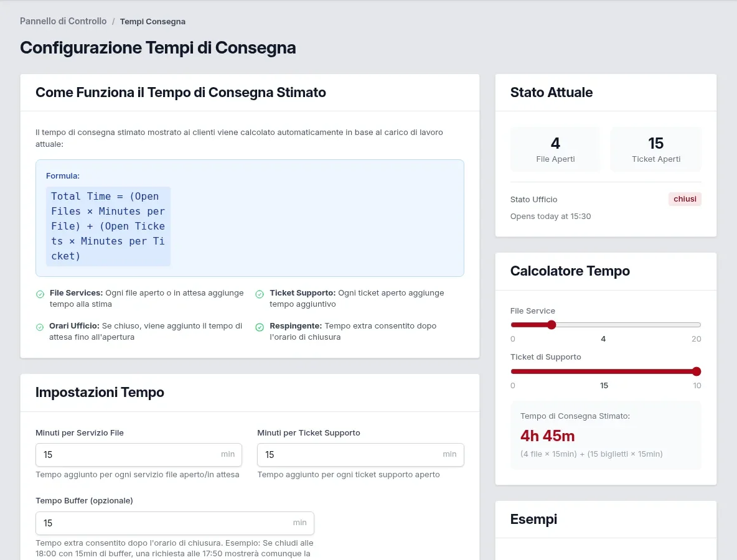Click the Opens today at 15:30 text

(550, 217)
